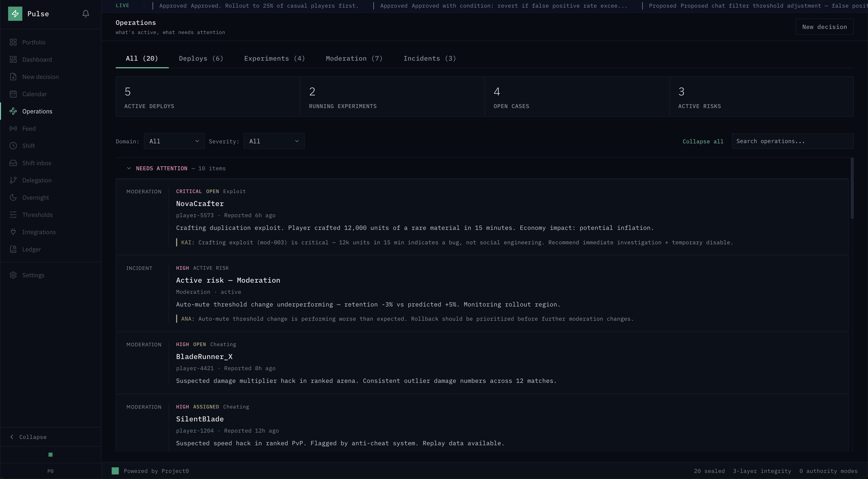868x479 pixels.
Task: Click small green status square above P0
Action: click(51, 455)
